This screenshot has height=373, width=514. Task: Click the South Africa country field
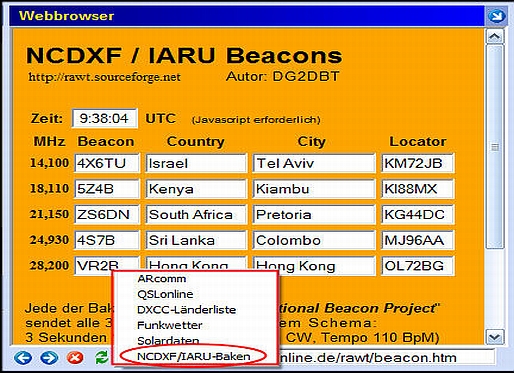click(196, 215)
